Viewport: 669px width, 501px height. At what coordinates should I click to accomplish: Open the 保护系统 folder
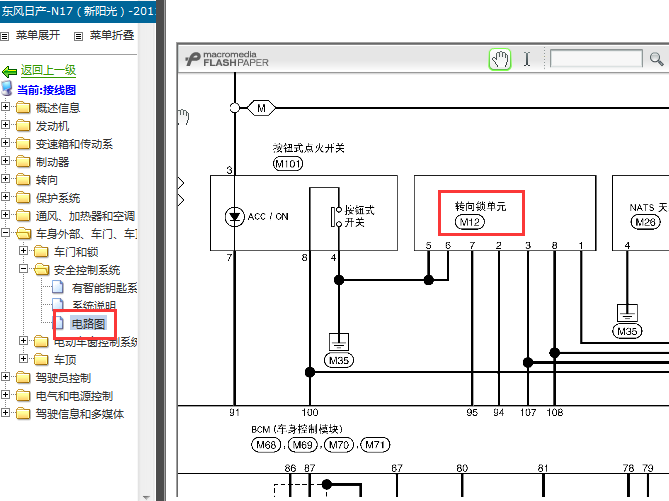(58, 198)
